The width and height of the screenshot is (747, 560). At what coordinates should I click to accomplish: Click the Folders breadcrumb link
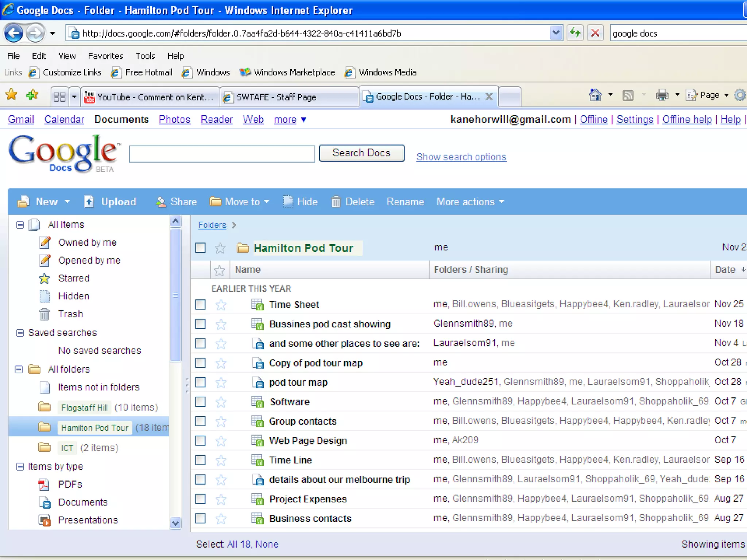pos(212,225)
